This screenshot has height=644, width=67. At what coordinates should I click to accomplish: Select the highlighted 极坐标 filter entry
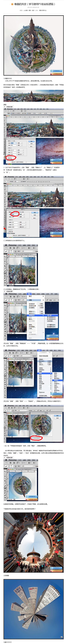tap(58, 380)
